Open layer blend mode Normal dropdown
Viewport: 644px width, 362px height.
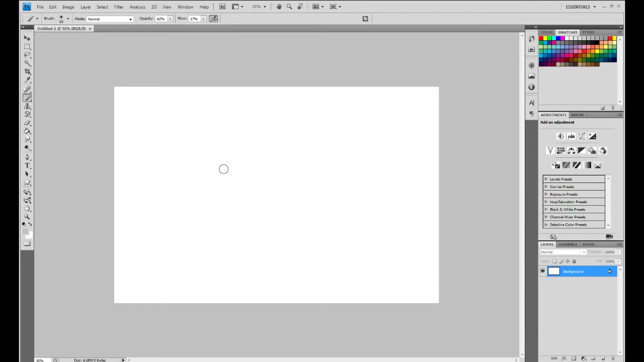[x=563, y=252]
